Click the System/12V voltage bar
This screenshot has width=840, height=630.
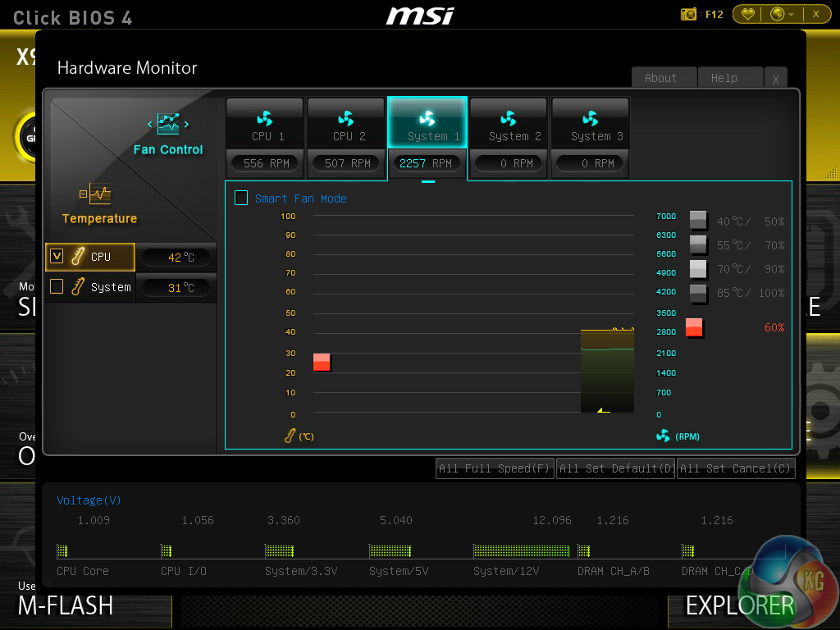521,550
